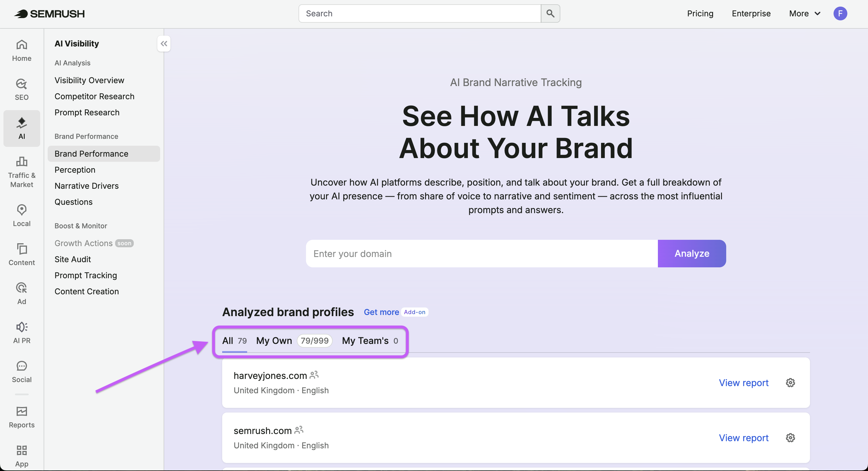Open Content Creation in sidebar
The width and height of the screenshot is (868, 471).
pyautogui.click(x=87, y=291)
